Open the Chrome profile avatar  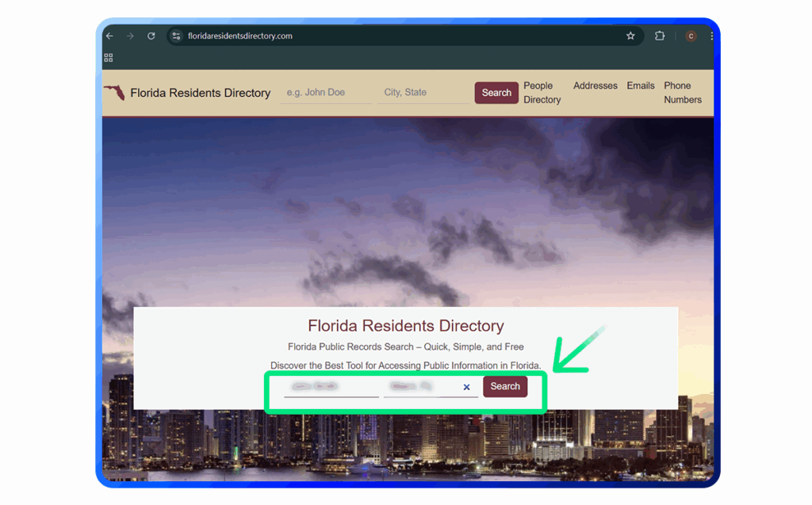point(691,36)
